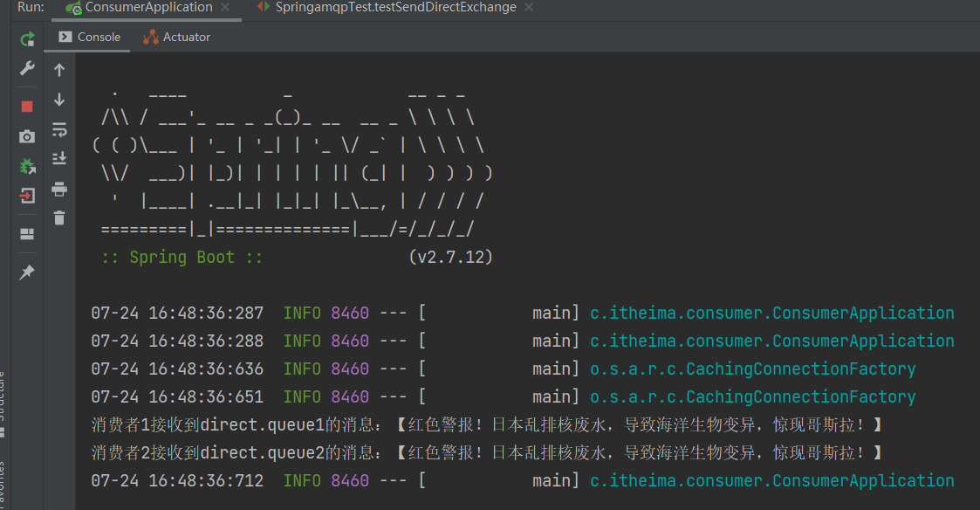Go up the stack trace with up arrow
The image size is (980, 510).
tap(59, 70)
